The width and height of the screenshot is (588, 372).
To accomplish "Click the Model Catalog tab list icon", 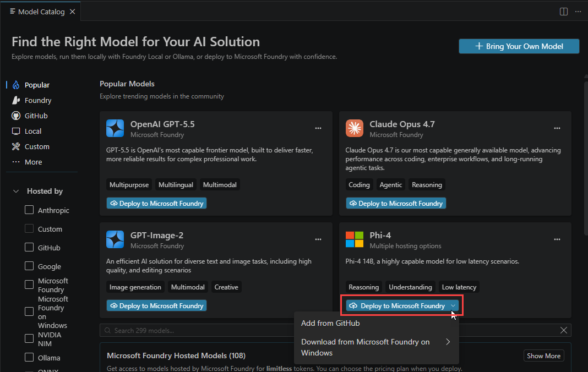I will coord(12,12).
